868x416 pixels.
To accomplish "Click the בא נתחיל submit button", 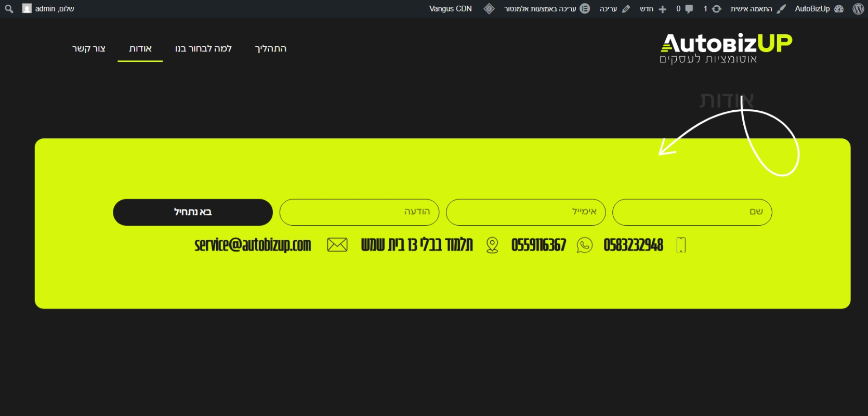I will [193, 212].
